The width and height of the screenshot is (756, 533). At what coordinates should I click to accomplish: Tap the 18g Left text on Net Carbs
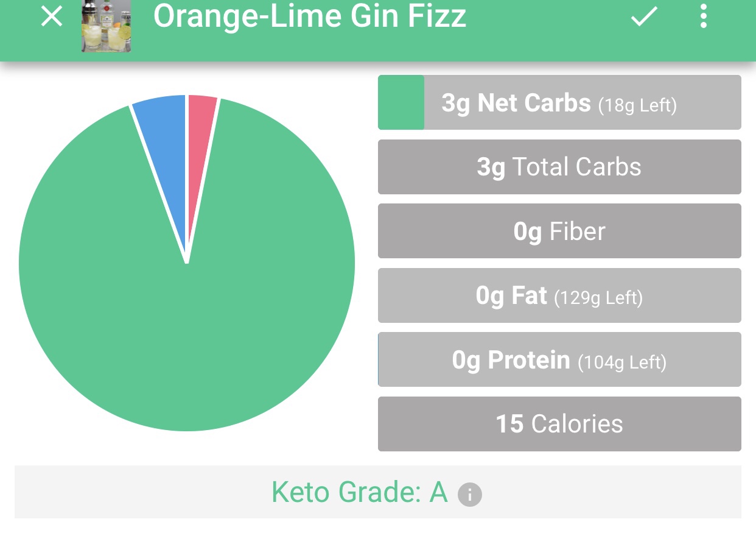[x=637, y=105]
